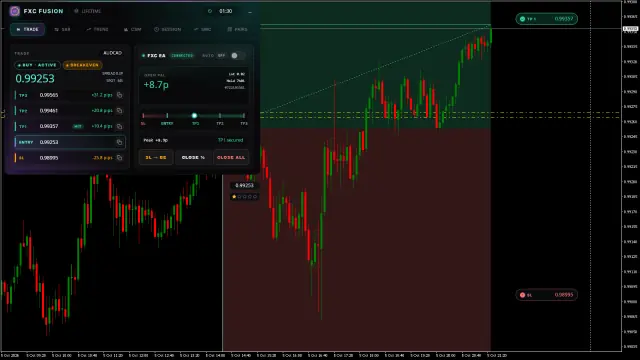Switch to the TRADE tab

click(27, 29)
